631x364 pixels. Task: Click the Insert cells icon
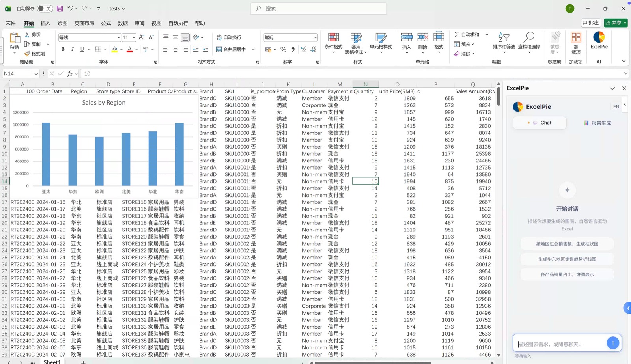coord(407,37)
